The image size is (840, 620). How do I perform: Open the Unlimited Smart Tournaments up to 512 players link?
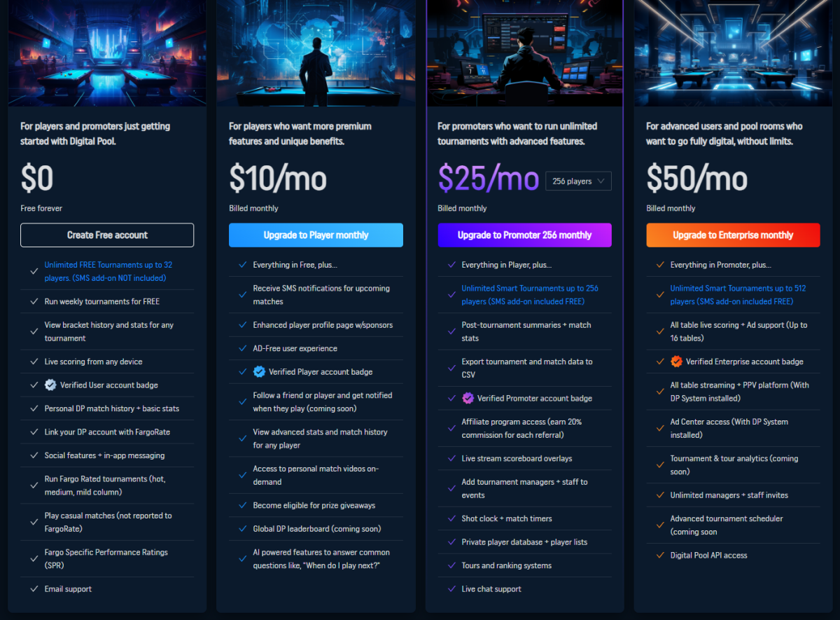click(x=738, y=295)
